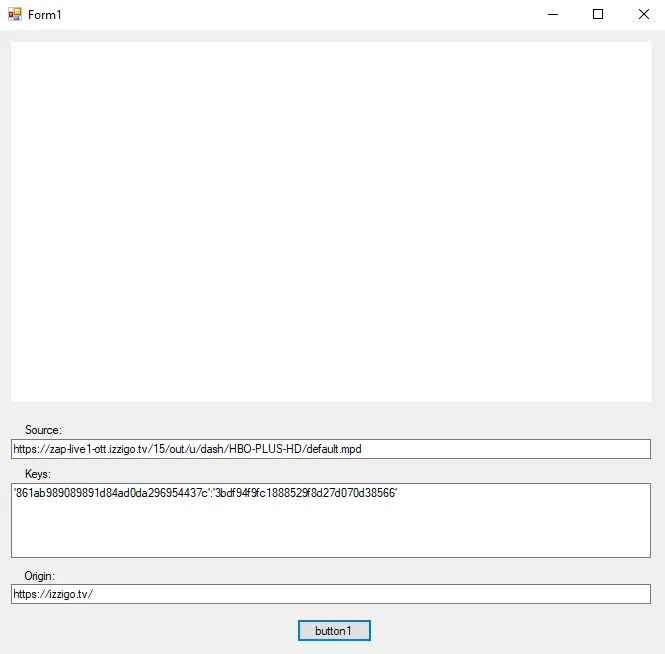Screen dimensions: 665x654
Task: Click the Form1 window title text
Action: click(x=45, y=15)
